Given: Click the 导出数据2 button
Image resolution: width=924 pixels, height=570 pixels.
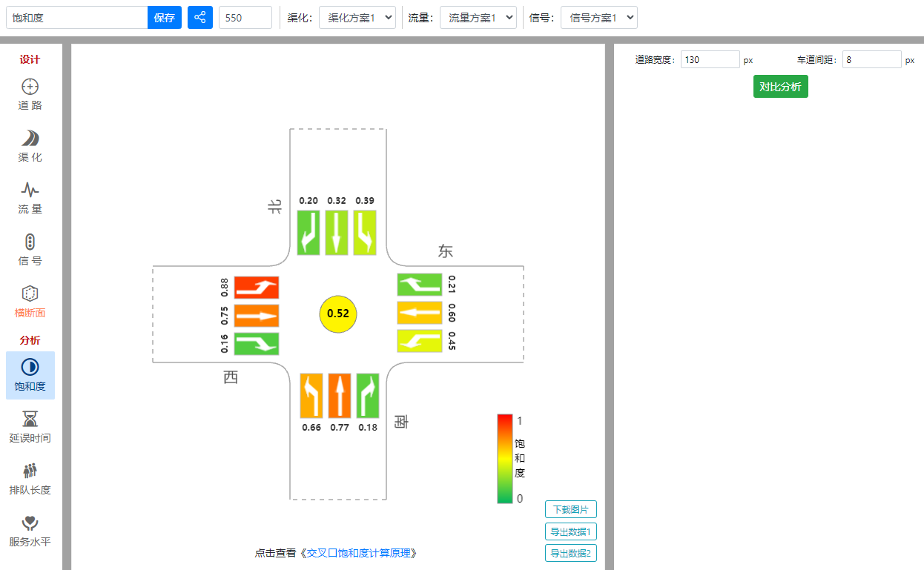Looking at the screenshot, I should click(571, 553).
